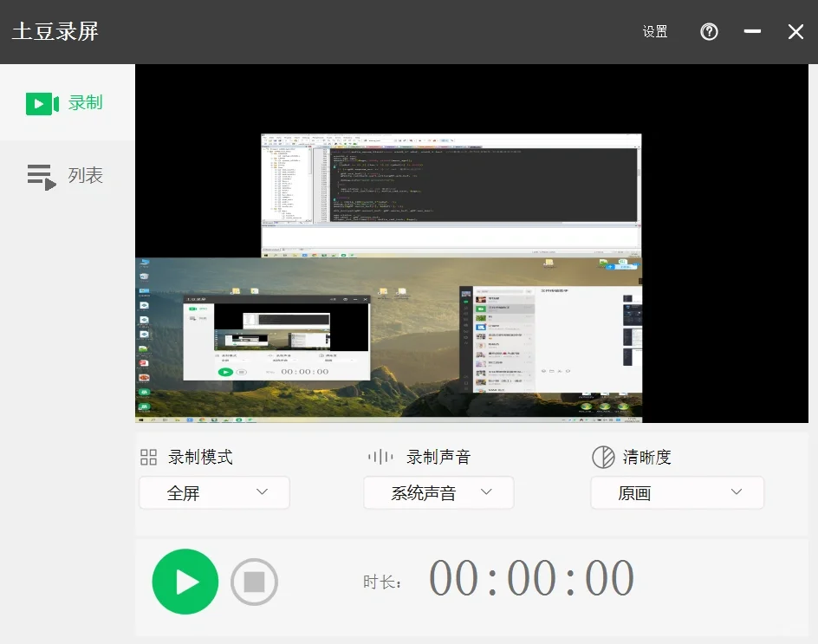
Task: Open 设置 in the title bar
Action: [x=655, y=32]
